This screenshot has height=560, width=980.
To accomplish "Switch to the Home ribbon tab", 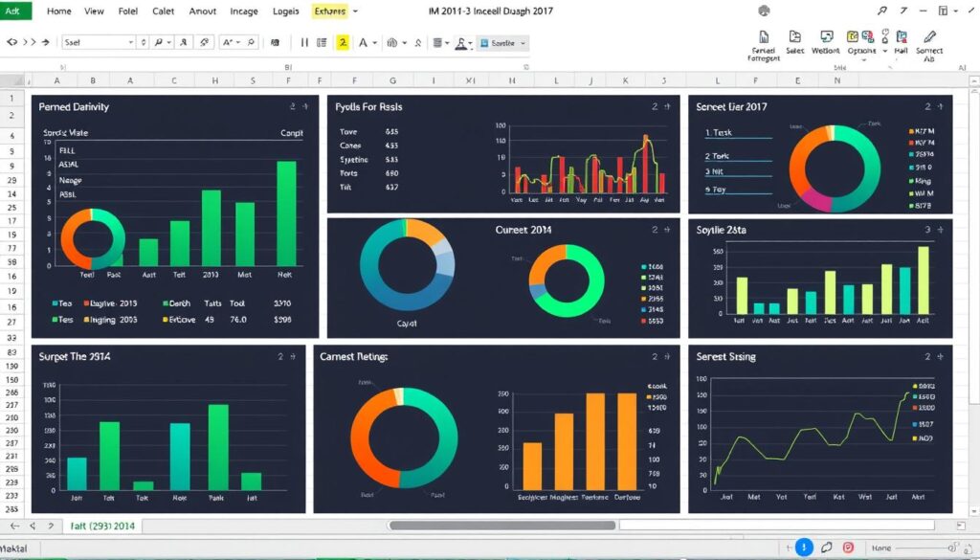I will coord(58,11).
